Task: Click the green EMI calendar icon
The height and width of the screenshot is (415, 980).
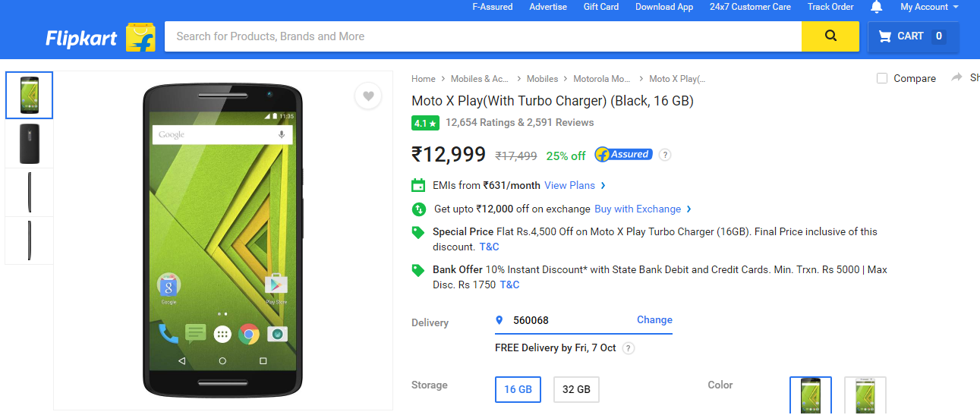Action: [418, 185]
